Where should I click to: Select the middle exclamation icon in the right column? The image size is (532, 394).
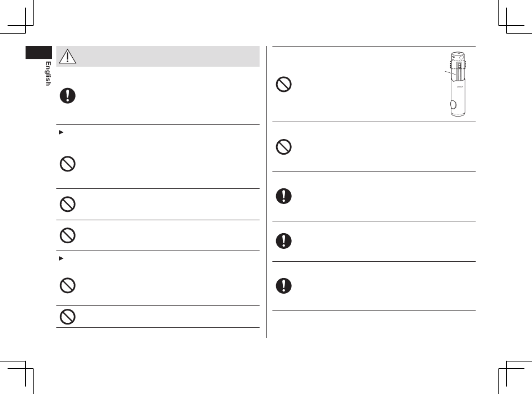click(x=284, y=240)
